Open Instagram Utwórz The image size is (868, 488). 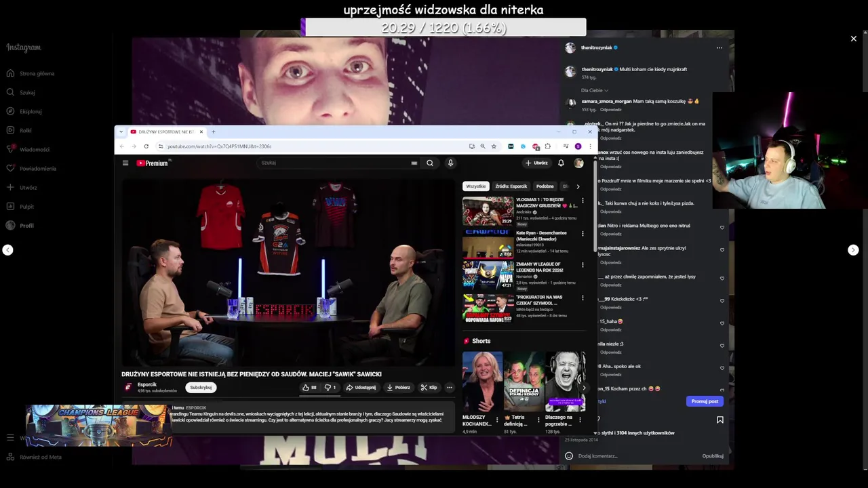pos(22,187)
